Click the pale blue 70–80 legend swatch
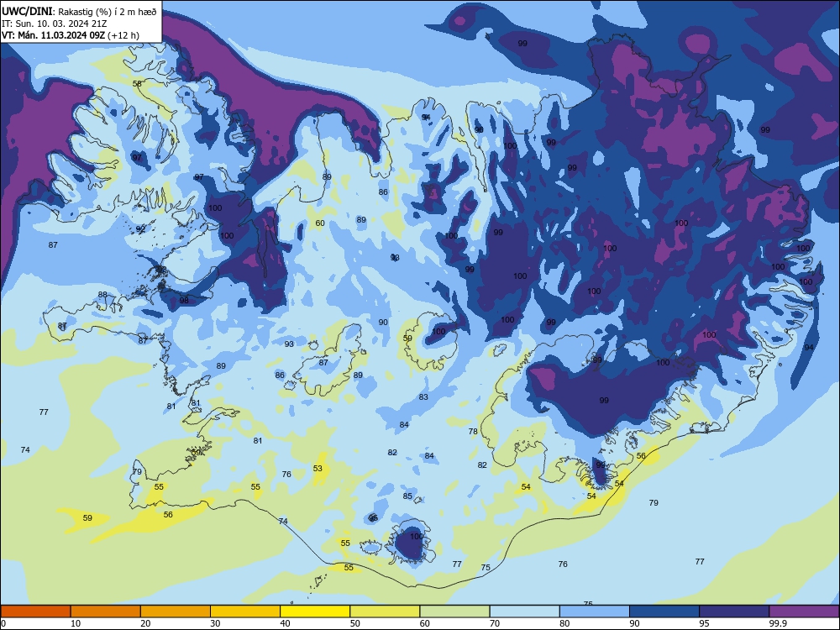 (x=524, y=612)
